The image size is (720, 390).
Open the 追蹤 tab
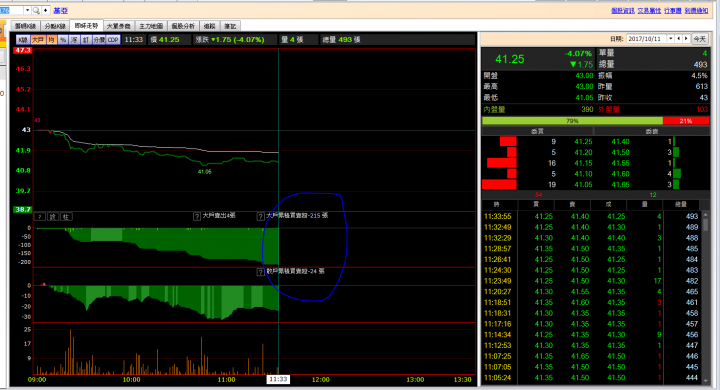point(209,26)
